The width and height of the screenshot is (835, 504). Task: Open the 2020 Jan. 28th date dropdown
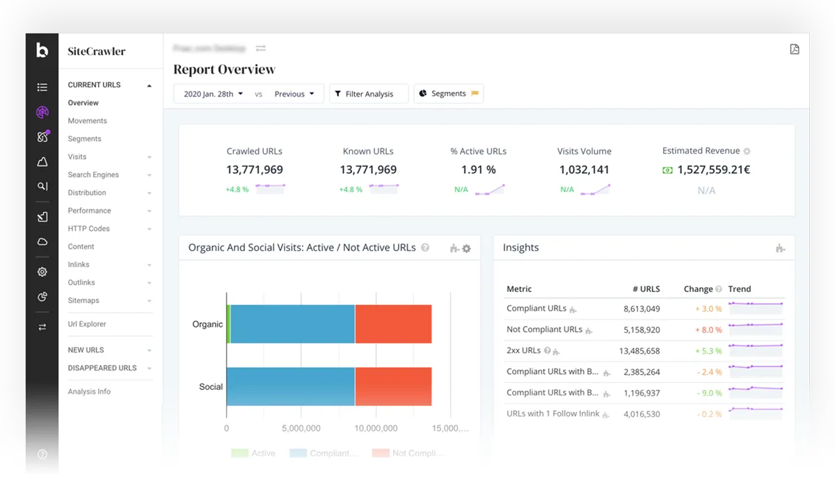213,94
